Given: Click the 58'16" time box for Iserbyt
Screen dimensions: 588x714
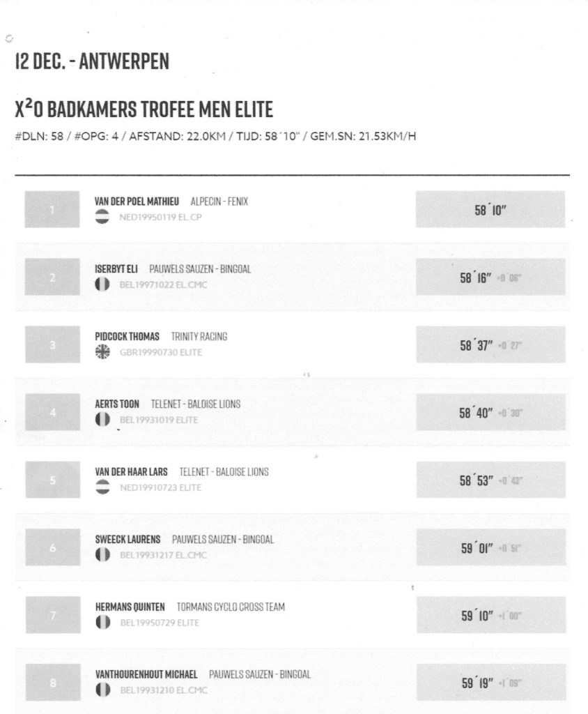Looking at the screenshot, I should click(x=490, y=277).
